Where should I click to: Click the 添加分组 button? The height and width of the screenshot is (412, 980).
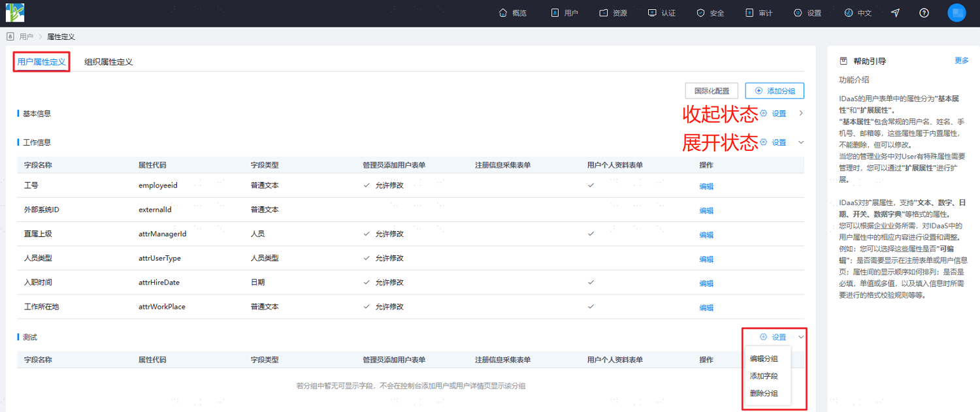pos(775,91)
